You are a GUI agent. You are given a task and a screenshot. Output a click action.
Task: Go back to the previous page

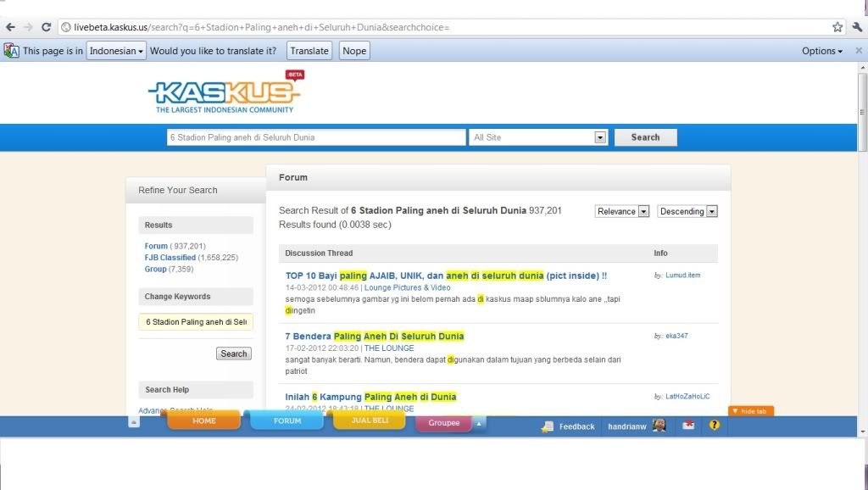pyautogui.click(x=10, y=27)
